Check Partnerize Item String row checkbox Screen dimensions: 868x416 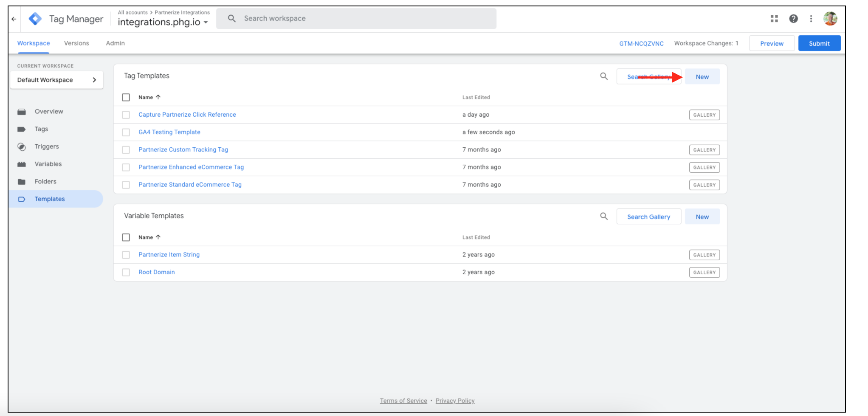126,255
